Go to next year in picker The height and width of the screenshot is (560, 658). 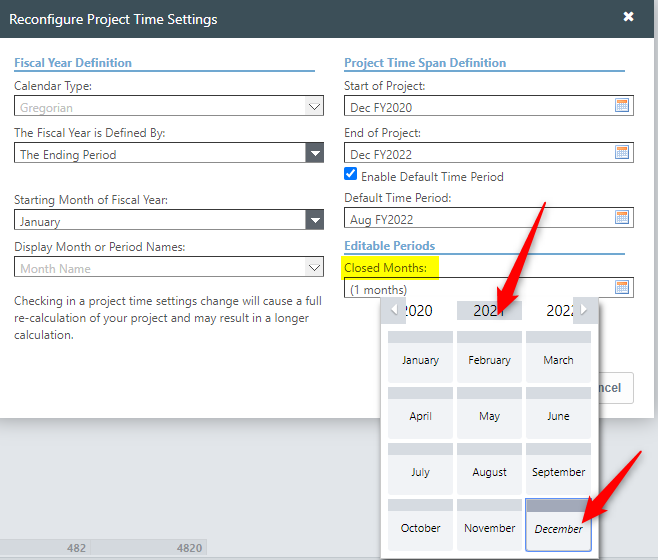tap(585, 310)
